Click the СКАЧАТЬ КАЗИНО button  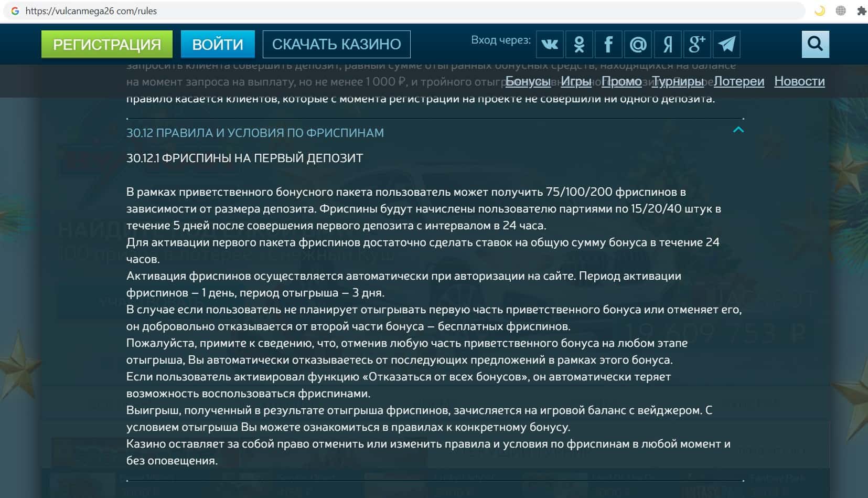click(x=336, y=44)
